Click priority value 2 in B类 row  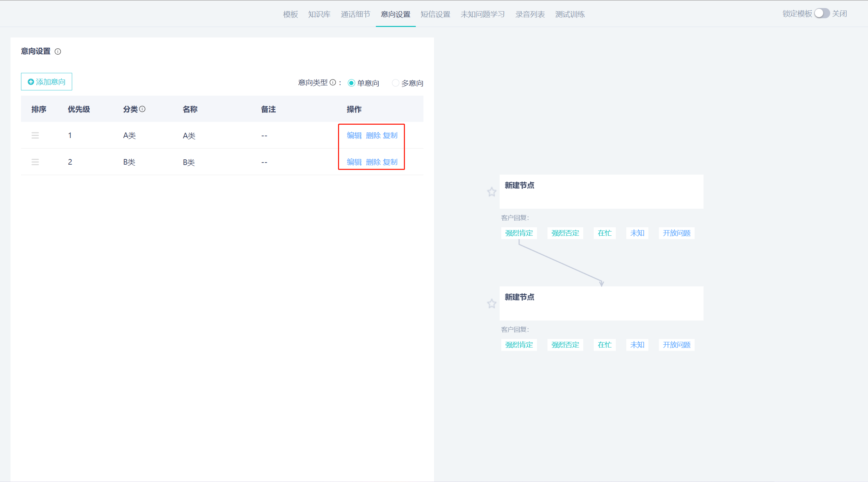[70, 162]
